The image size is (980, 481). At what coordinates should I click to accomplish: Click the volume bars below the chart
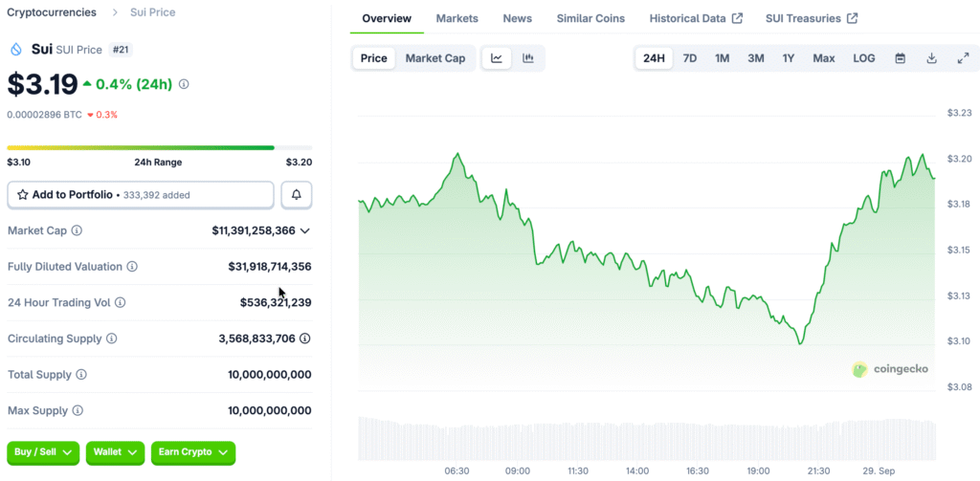[x=647, y=439]
